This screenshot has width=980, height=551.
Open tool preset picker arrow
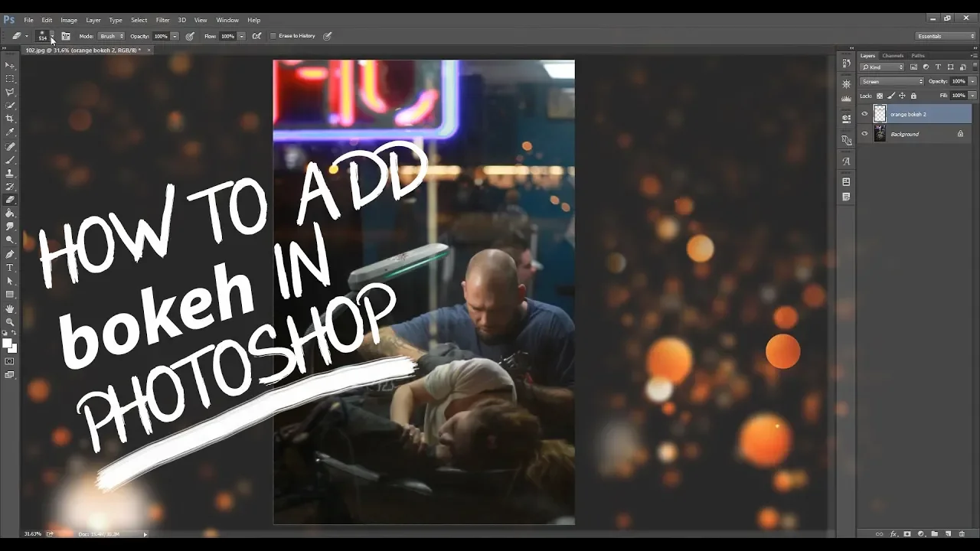click(x=26, y=36)
